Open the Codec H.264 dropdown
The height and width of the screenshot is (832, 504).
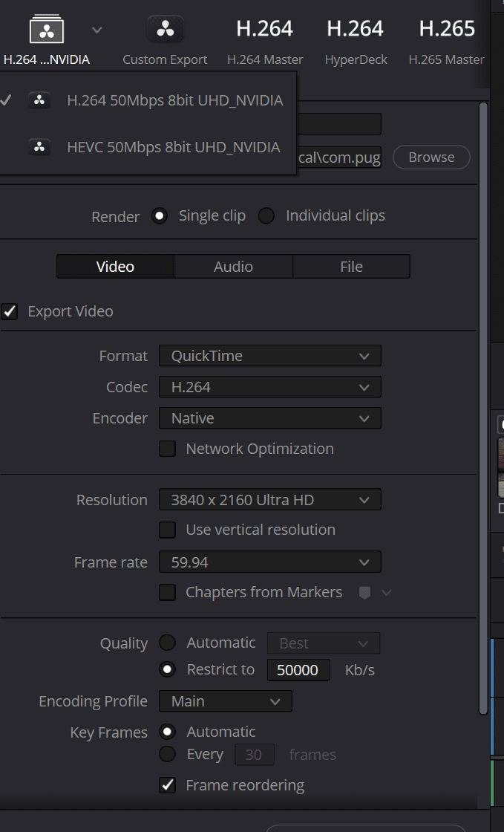point(269,387)
